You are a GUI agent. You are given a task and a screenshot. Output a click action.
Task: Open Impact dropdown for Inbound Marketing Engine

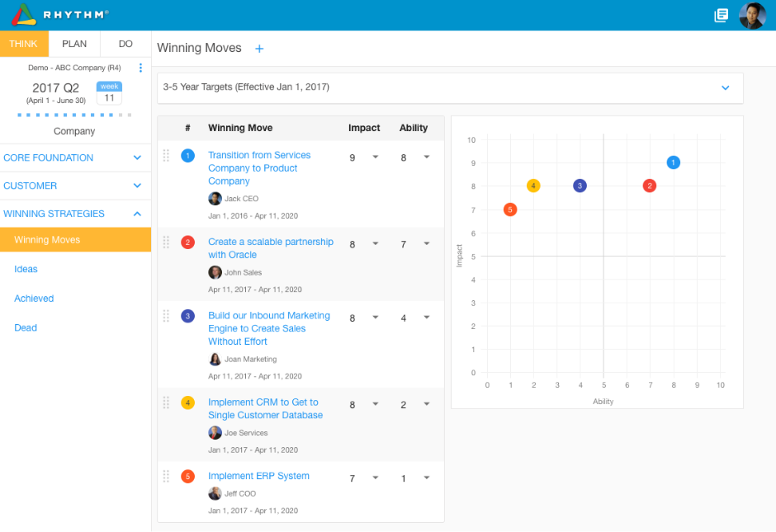click(x=375, y=318)
